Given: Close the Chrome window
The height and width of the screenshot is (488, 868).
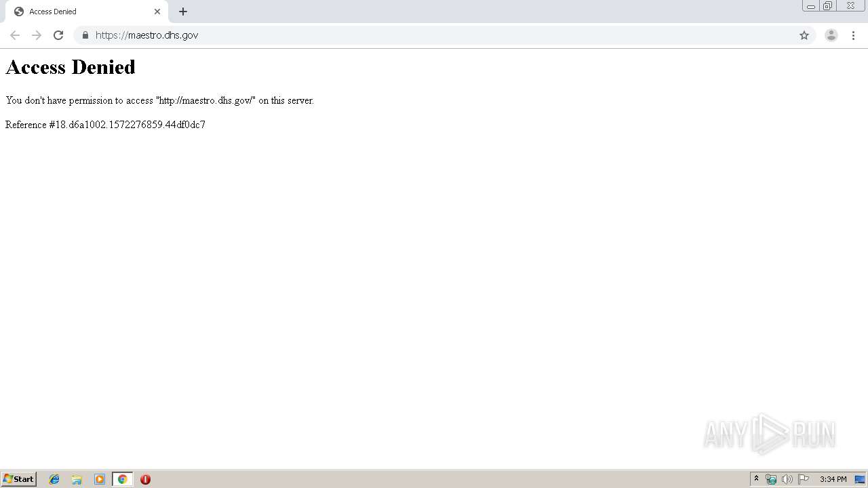Looking at the screenshot, I should click(x=850, y=6).
